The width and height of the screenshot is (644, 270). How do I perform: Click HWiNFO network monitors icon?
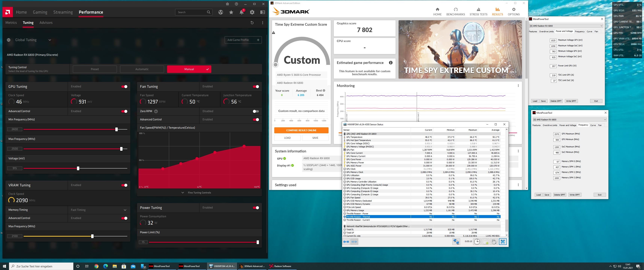click(456, 242)
